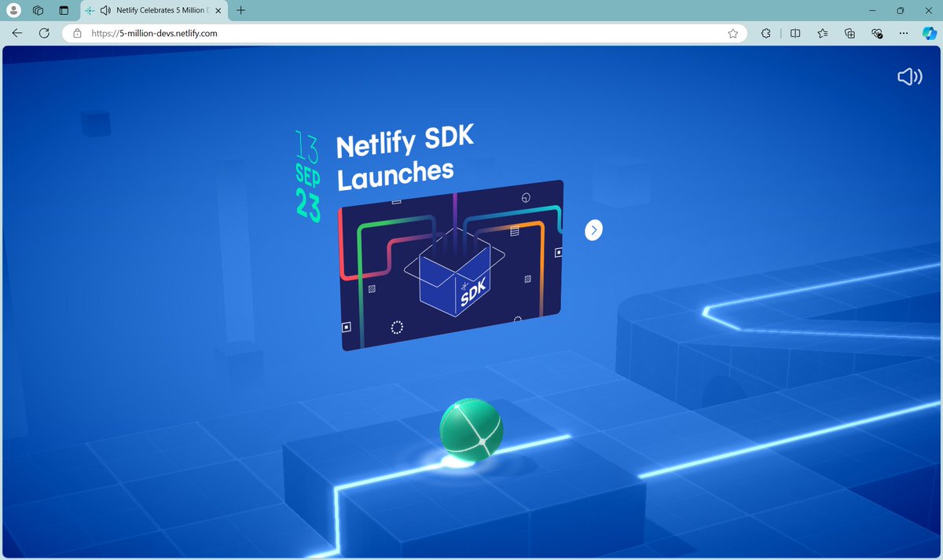The height and width of the screenshot is (560, 943).
Task: Mute the page audio with the speaker icon
Action: [x=909, y=76]
